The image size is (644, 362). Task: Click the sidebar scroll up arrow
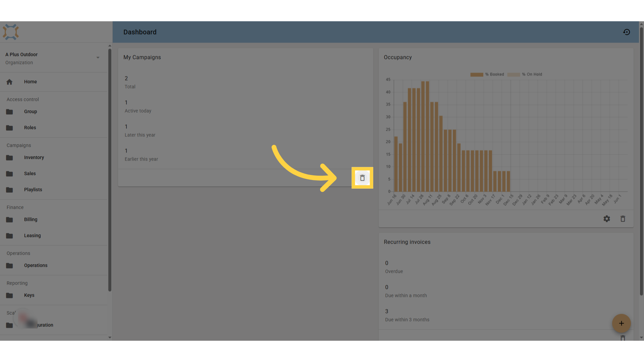coord(110,46)
